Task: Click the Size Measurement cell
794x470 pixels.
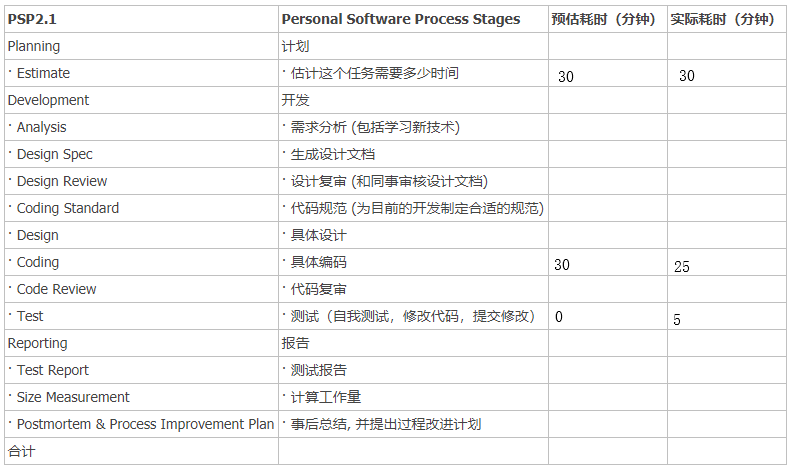Action: coord(73,397)
